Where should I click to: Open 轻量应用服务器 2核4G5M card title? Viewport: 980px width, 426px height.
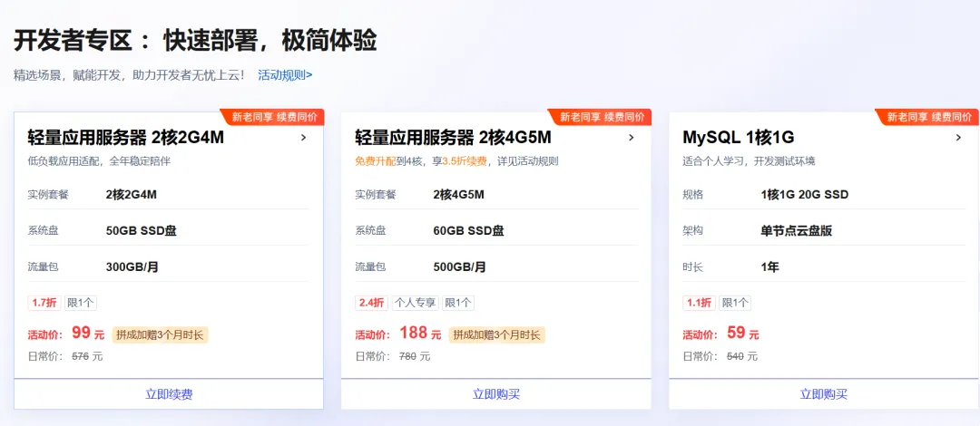pos(453,137)
